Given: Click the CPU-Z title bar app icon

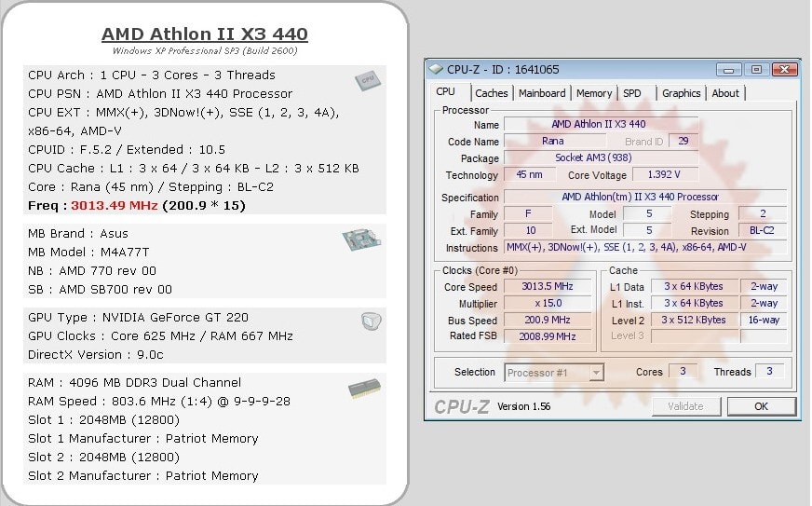Looking at the screenshot, I should point(436,69).
